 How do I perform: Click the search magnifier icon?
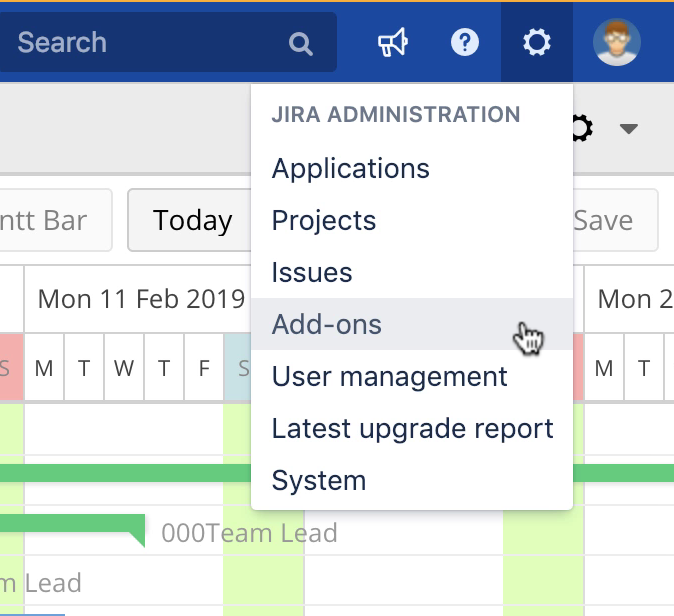[x=300, y=43]
